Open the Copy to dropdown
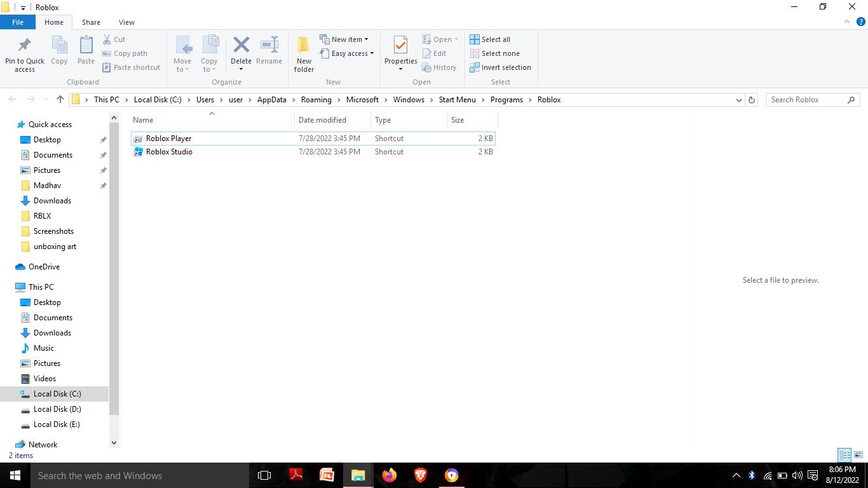 pos(209,65)
